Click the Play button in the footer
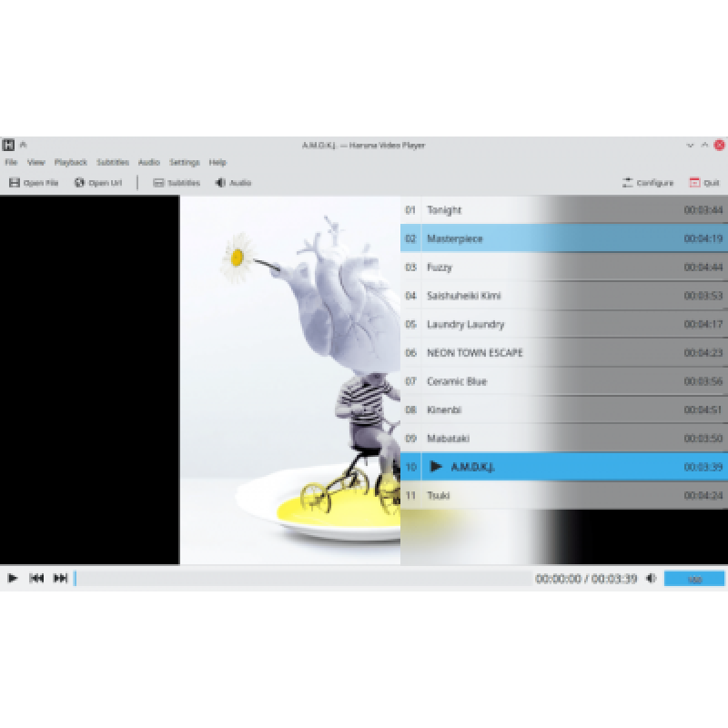This screenshot has height=728, width=728. click(x=13, y=578)
